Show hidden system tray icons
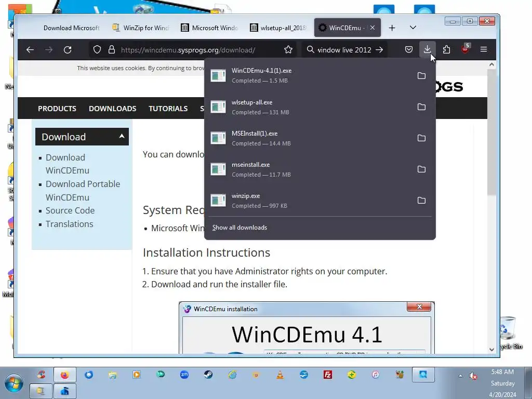The image size is (532, 399). click(460, 376)
